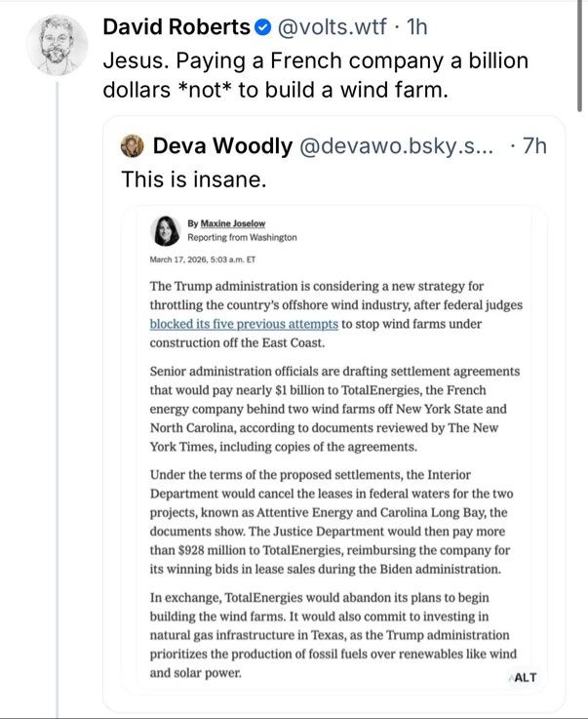Show the image ALT text badge
The width and height of the screenshot is (588, 719).
pyautogui.click(x=524, y=677)
